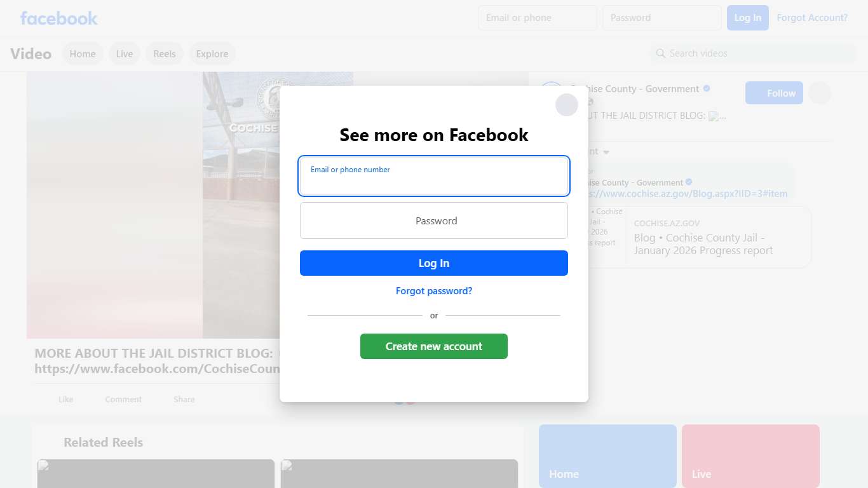The height and width of the screenshot is (488, 868).
Task: Click Create new account button
Action: pos(434,346)
